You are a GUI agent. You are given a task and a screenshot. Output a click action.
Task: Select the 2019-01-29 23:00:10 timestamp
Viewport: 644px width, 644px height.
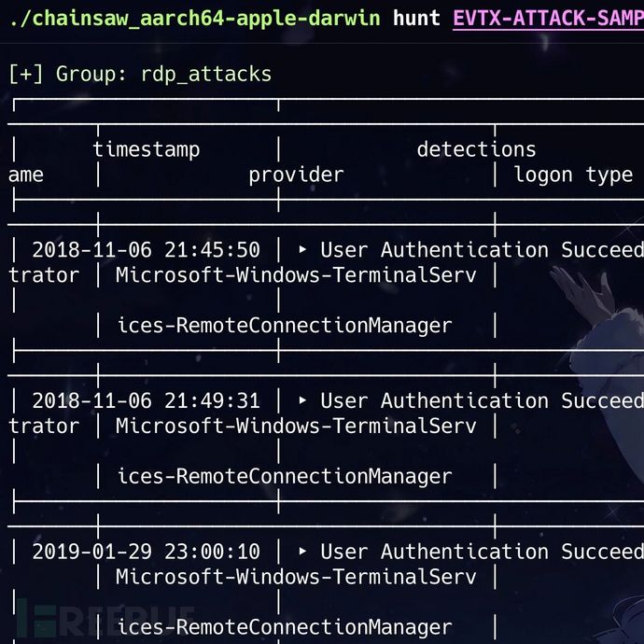[x=147, y=552]
